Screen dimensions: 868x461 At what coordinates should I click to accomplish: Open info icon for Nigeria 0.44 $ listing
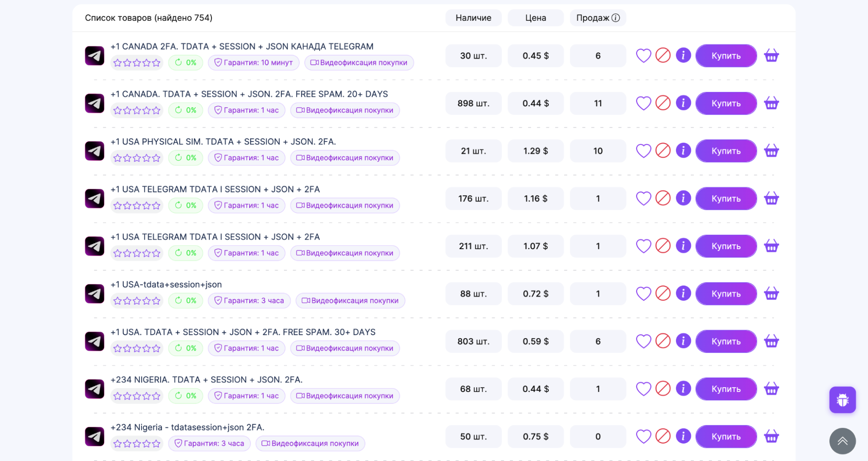point(683,389)
